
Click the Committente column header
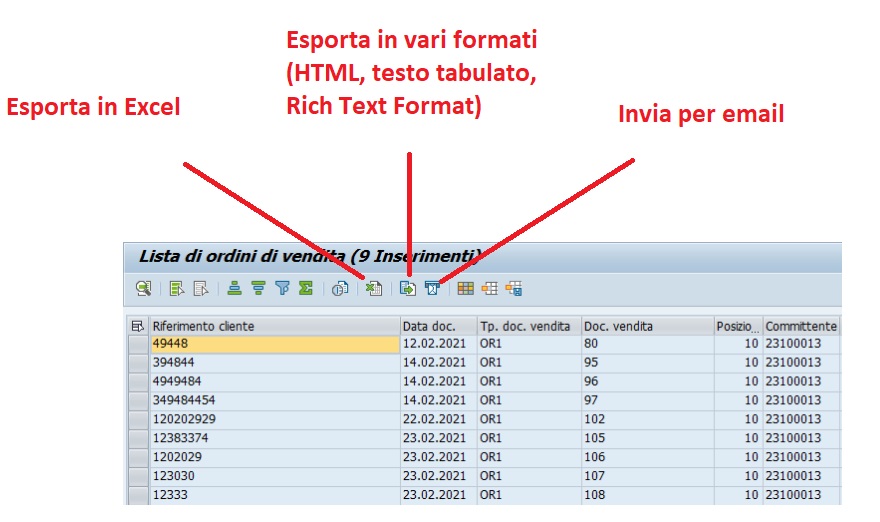[801, 326]
